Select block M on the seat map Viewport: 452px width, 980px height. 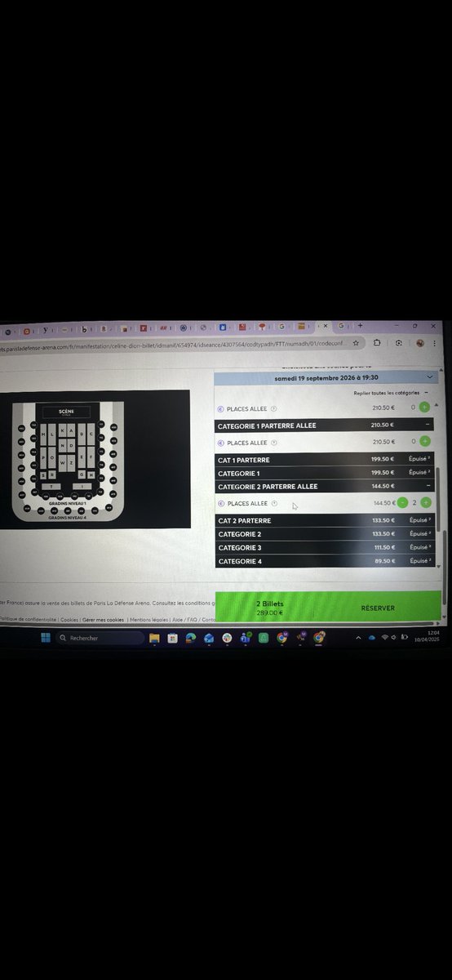(x=43, y=434)
